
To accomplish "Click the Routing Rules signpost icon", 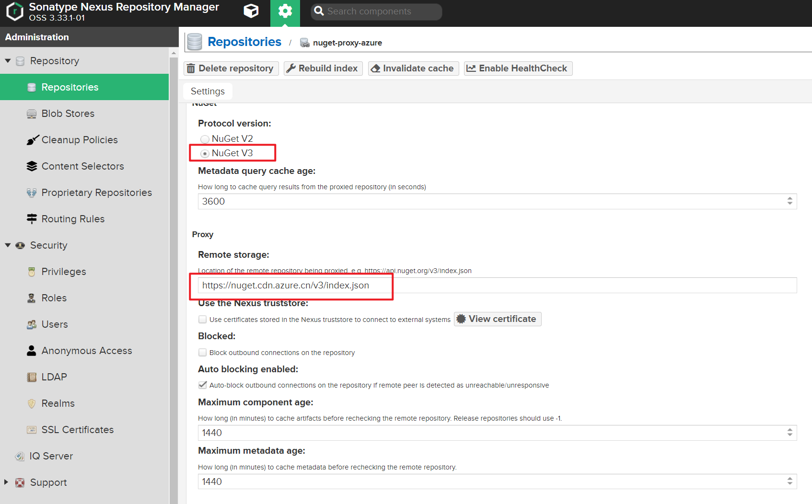I will 32,219.
